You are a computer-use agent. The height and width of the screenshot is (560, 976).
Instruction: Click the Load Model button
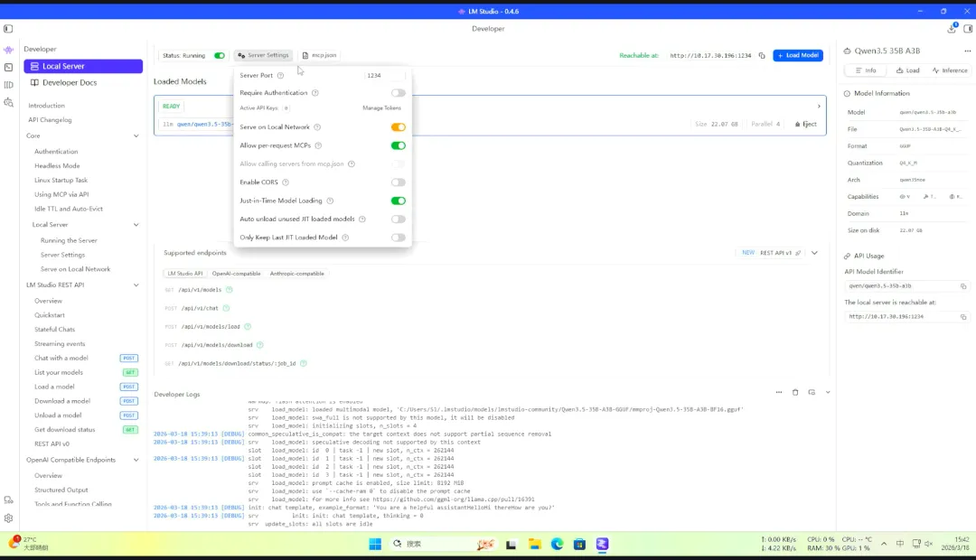(x=798, y=55)
